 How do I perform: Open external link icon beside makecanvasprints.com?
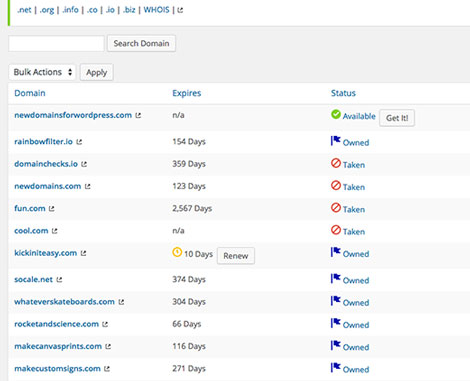tap(108, 347)
